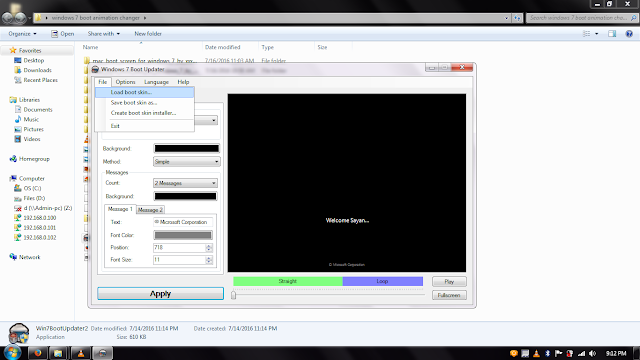Click the VLC cone taskbar icon
This screenshot has width=640, height=360.
(81, 353)
